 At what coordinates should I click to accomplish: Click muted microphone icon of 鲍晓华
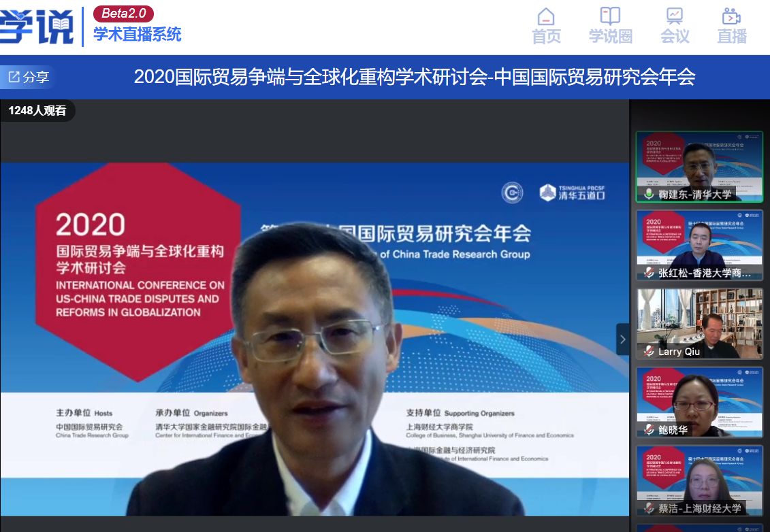649,430
